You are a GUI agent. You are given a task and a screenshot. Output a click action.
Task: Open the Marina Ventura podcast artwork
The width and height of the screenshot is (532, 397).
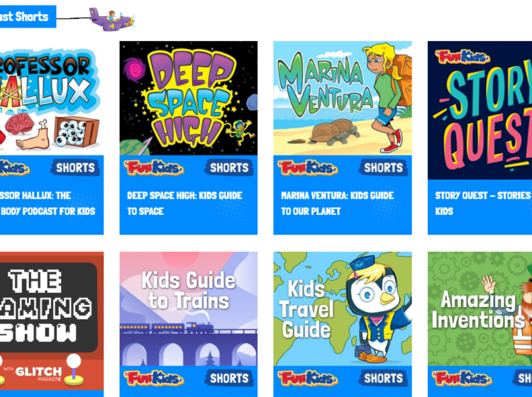coord(343,99)
